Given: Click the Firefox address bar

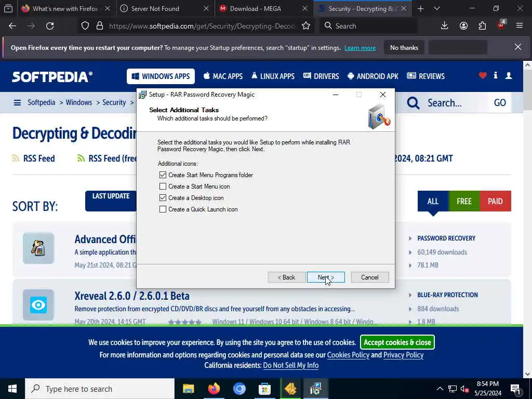Looking at the screenshot, I should 202,26.
